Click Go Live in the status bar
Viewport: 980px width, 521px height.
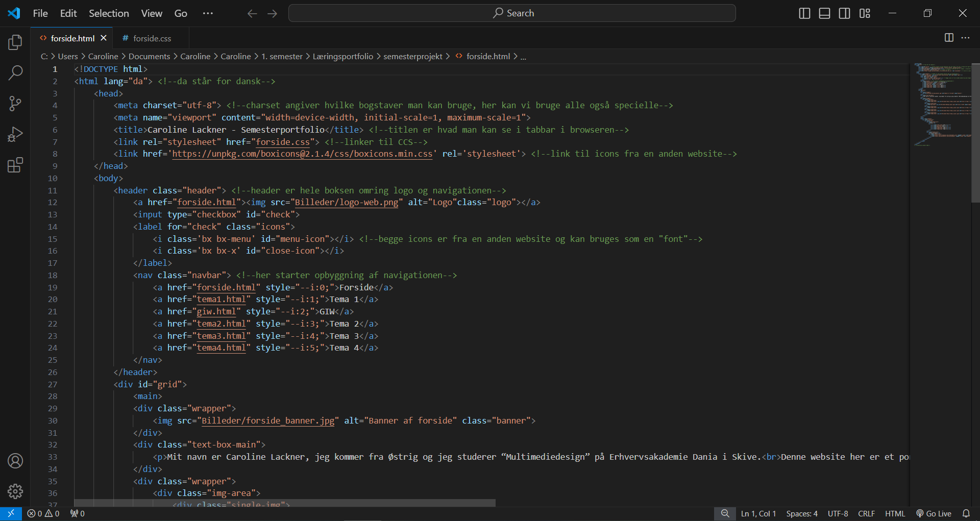(934, 513)
